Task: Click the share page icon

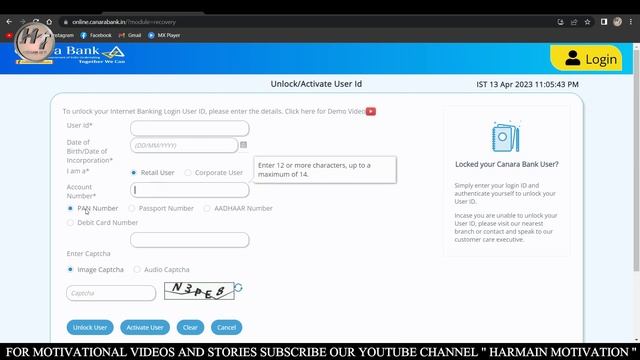Action: 574,22
